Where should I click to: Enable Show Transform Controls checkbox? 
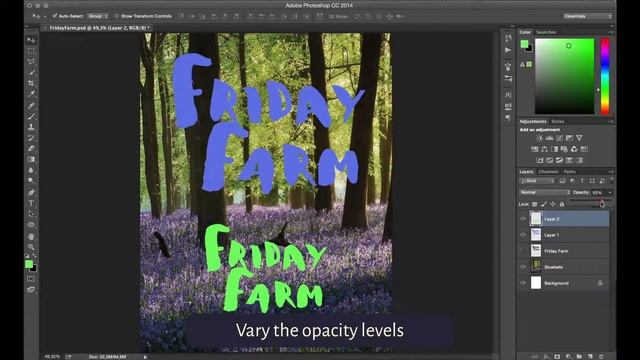[116, 16]
